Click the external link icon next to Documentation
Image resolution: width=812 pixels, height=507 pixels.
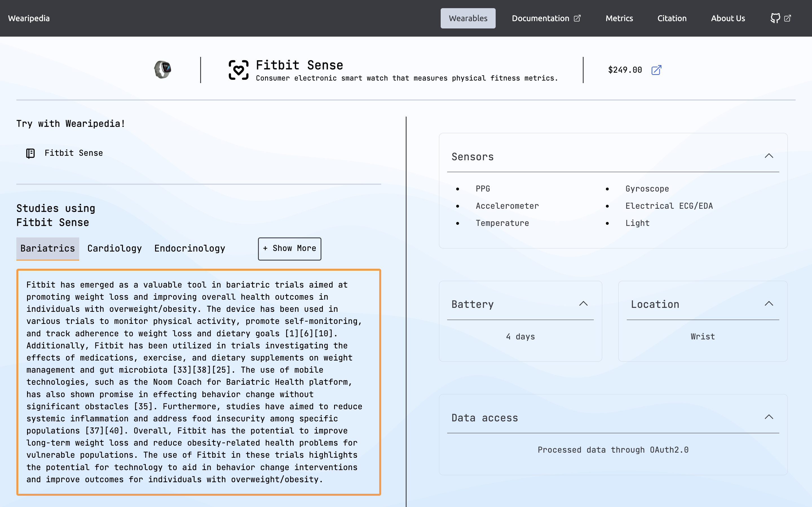coord(577,18)
